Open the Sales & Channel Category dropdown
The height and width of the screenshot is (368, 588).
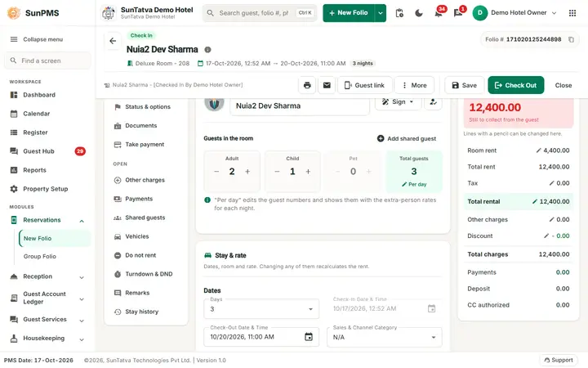[385, 337]
